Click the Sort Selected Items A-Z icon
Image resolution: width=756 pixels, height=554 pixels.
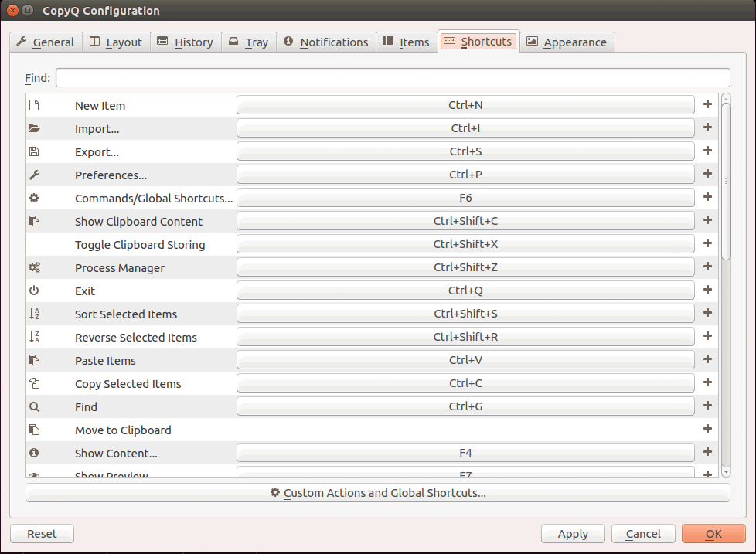[x=34, y=314]
